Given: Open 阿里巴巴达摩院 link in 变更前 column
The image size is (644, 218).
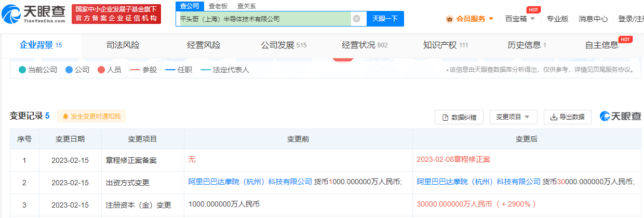Looking at the screenshot, I should (x=250, y=182).
